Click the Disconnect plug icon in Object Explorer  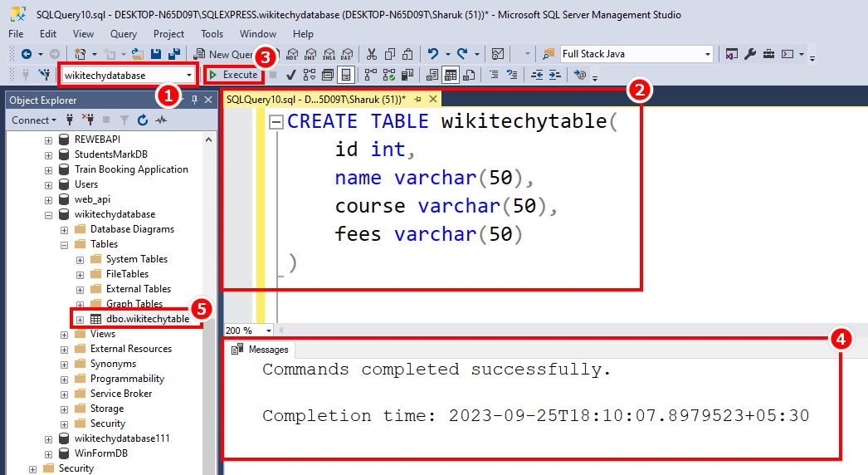[90, 120]
